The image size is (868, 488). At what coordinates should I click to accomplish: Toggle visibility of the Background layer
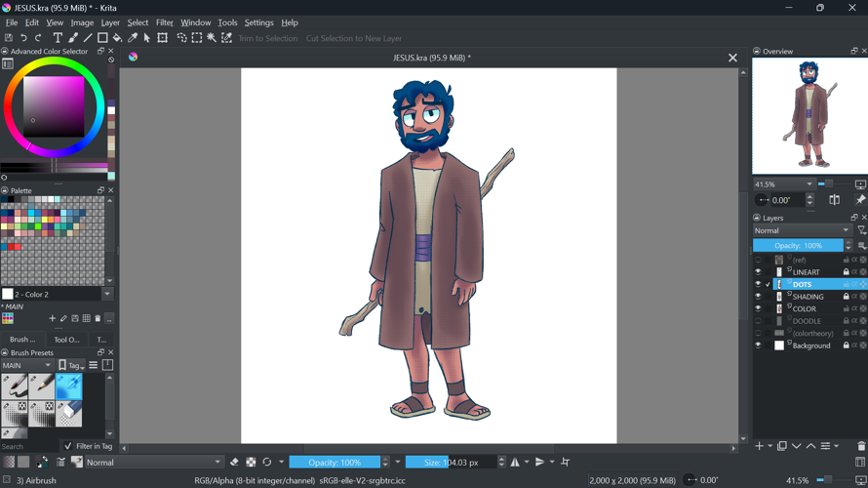(x=758, y=346)
